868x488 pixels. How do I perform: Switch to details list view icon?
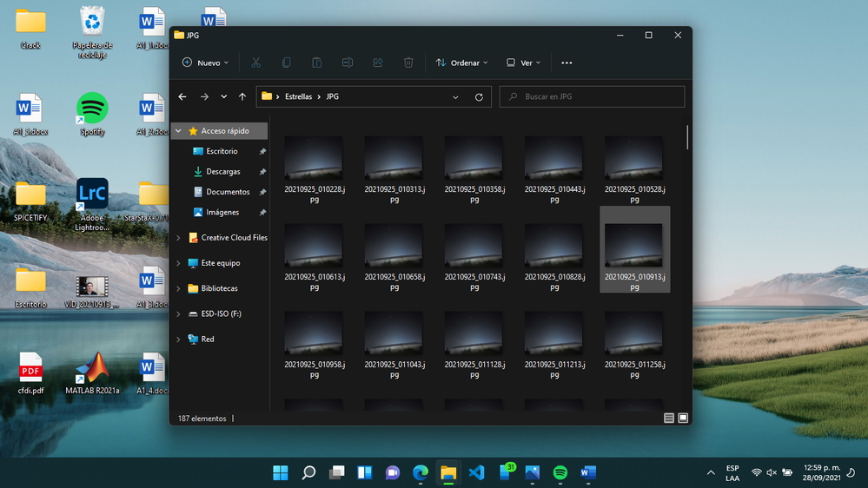point(669,419)
